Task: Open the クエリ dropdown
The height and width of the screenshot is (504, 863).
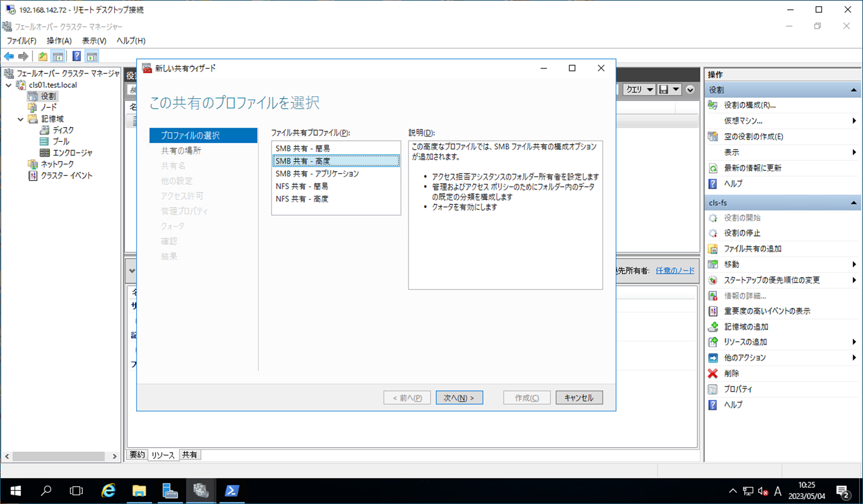Action: (x=640, y=90)
